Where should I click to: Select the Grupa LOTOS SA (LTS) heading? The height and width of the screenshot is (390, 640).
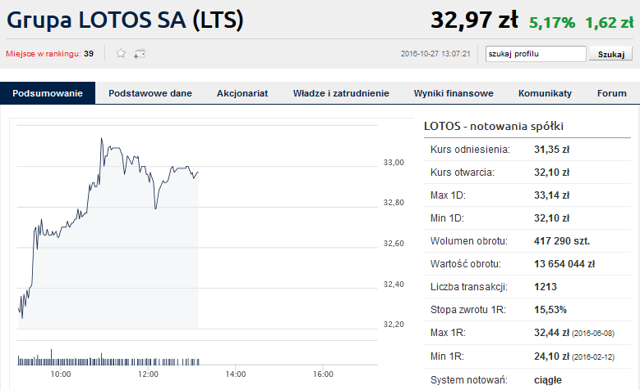click(125, 20)
